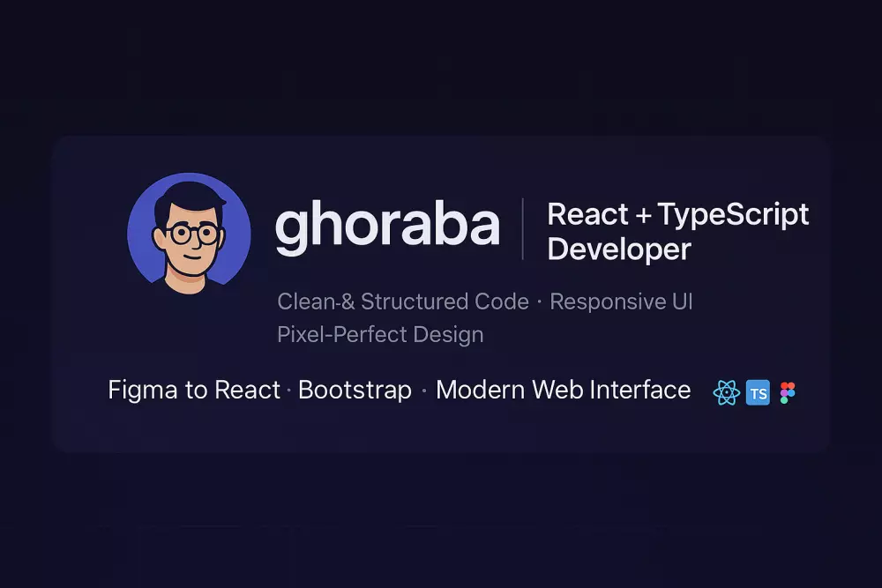Expand the React + TypeScript Developer section
Image resolution: width=882 pixels, height=588 pixels.
pos(677,231)
